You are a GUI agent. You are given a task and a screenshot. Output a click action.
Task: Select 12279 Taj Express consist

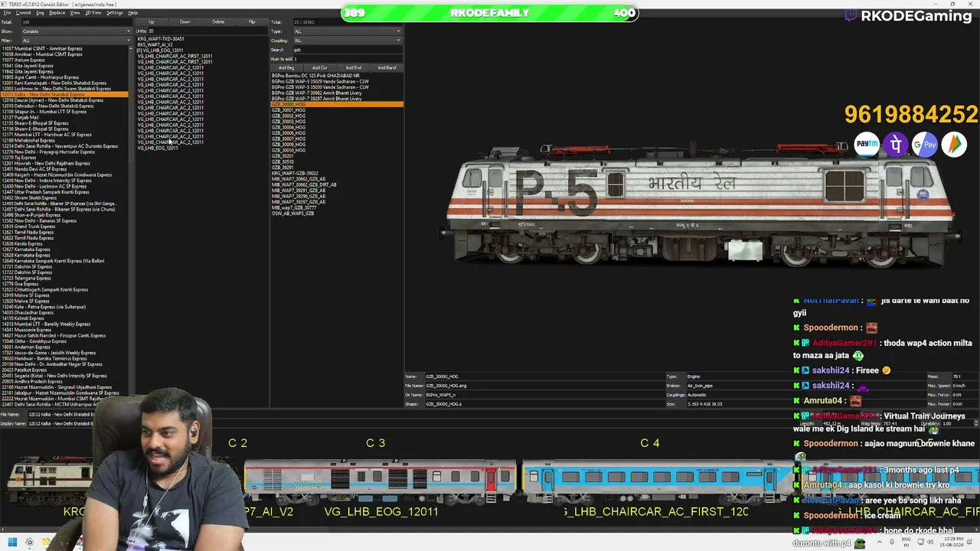tap(65, 158)
